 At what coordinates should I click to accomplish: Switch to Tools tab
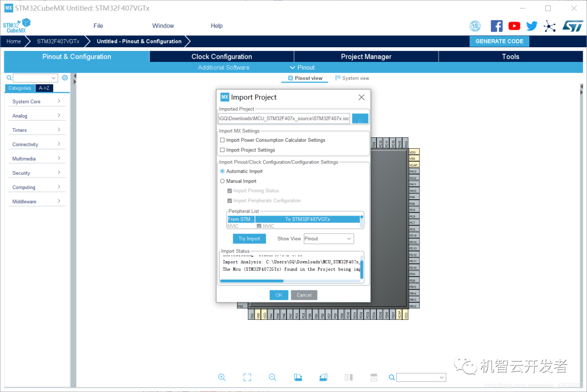click(x=510, y=57)
